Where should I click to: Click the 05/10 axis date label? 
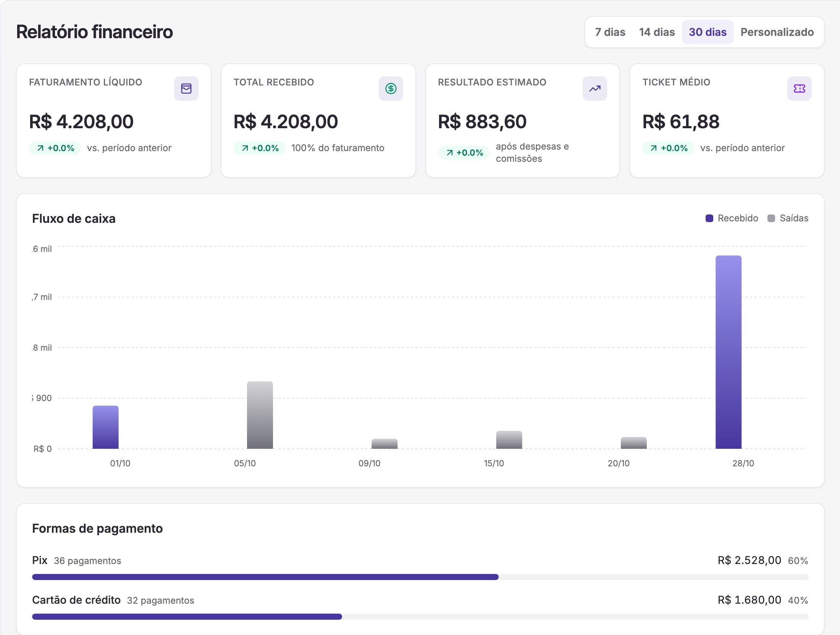[x=245, y=463]
